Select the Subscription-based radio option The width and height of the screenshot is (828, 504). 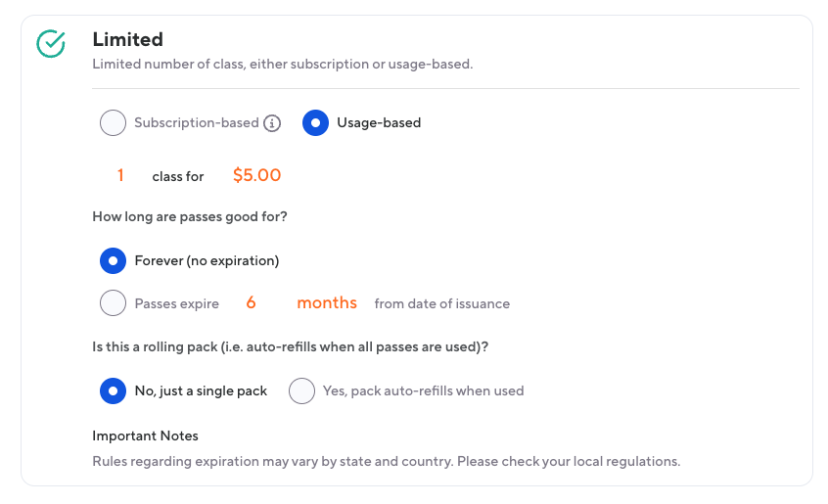[x=114, y=123]
